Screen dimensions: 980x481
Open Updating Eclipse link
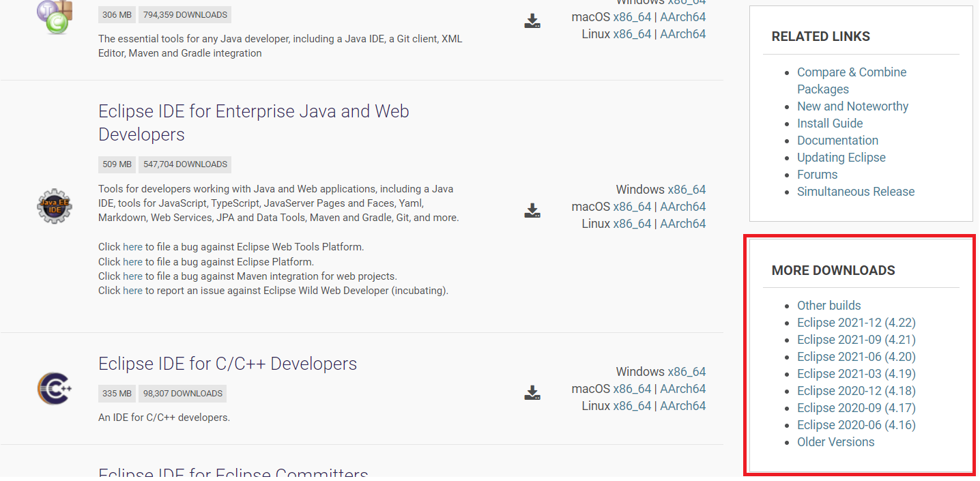(841, 158)
